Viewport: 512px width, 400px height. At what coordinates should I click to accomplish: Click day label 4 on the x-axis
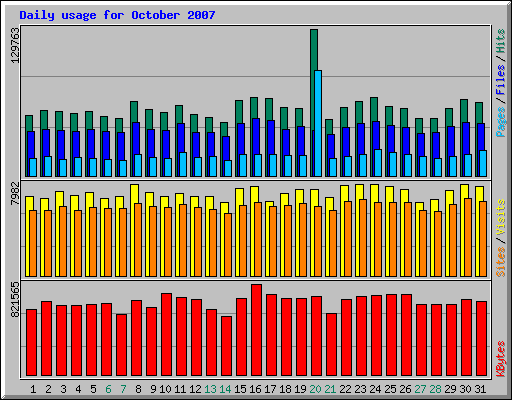coord(78,389)
